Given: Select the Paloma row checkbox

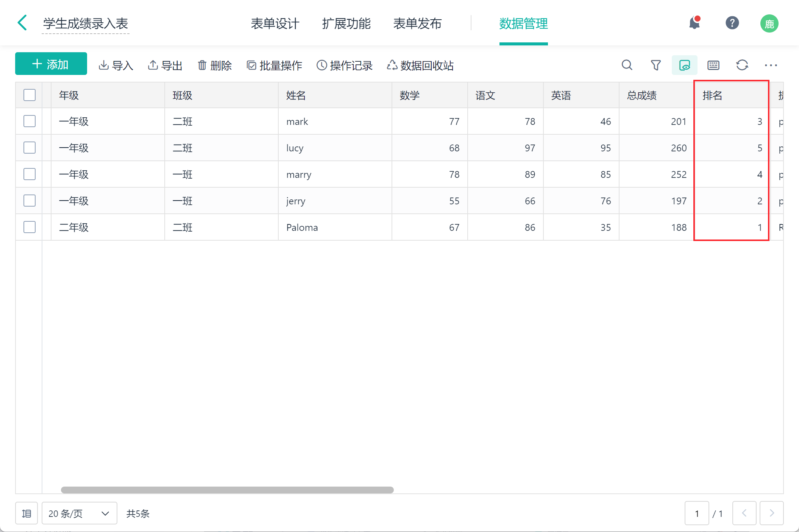Looking at the screenshot, I should point(30,227).
